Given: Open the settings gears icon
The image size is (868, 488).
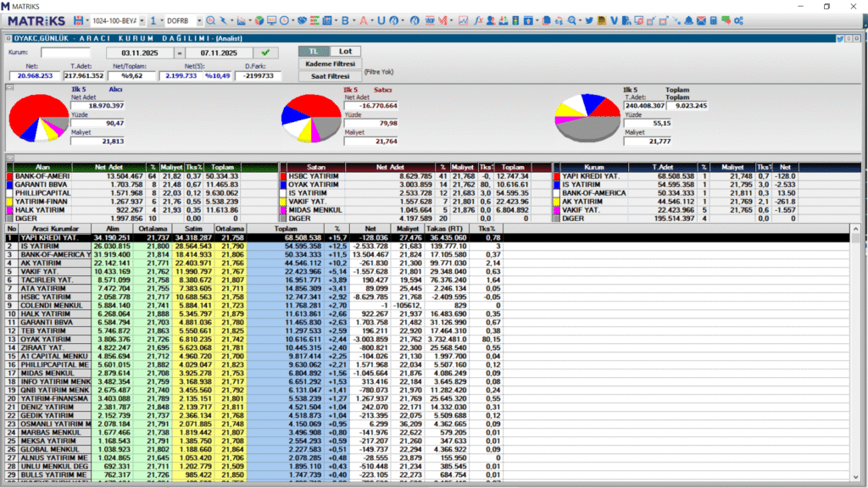Looking at the screenshot, I should pyautogui.click(x=738, y=19).
